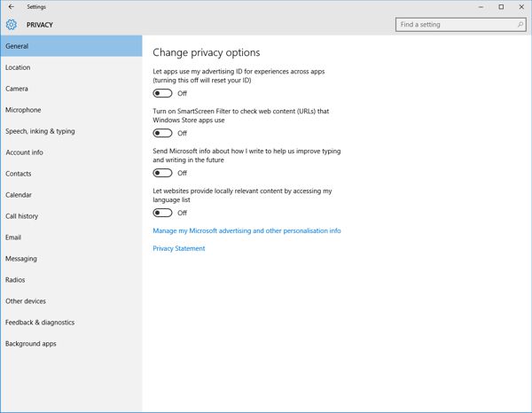The image size is (532, 413).
Task: Select Account info category
Action: [24, 152]
